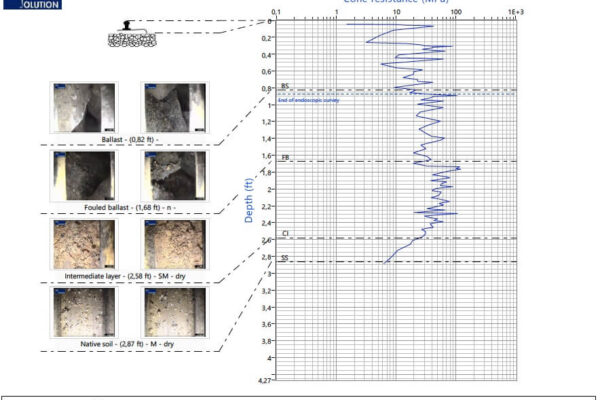Click the '0,2' depth axis tick

pos(267,38)
